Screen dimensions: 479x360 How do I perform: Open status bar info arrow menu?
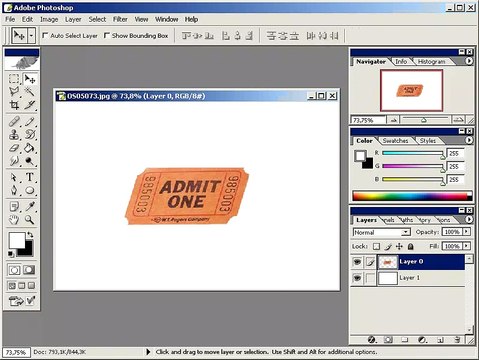point(148,352)
